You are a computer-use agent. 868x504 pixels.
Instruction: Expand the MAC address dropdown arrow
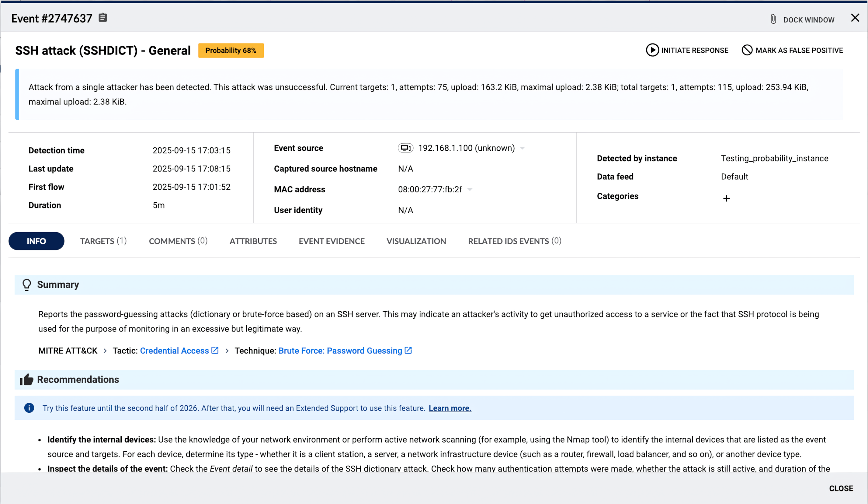pos(470,190)
